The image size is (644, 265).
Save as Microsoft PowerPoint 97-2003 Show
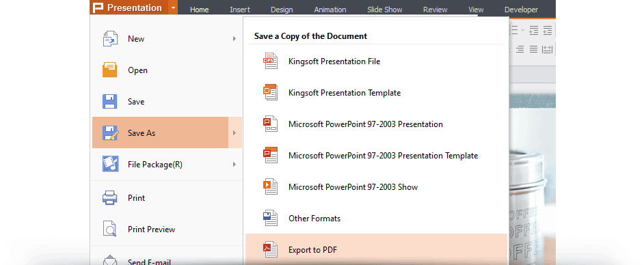coord(375,186)
